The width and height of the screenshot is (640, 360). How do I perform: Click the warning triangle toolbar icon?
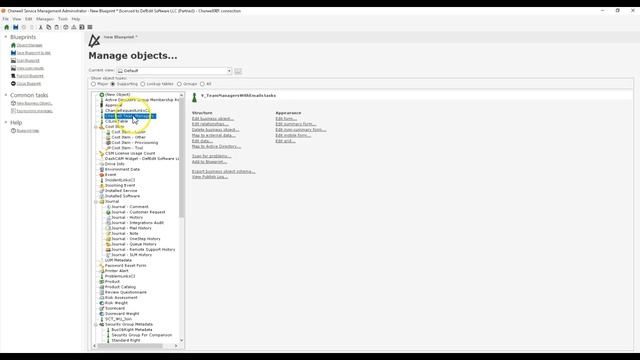tap(74, 27)
